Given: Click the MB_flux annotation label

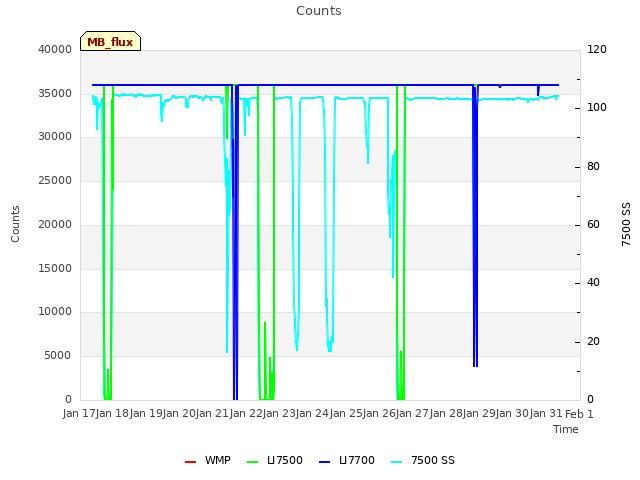Looking at the screenshot, I should 110,41.
